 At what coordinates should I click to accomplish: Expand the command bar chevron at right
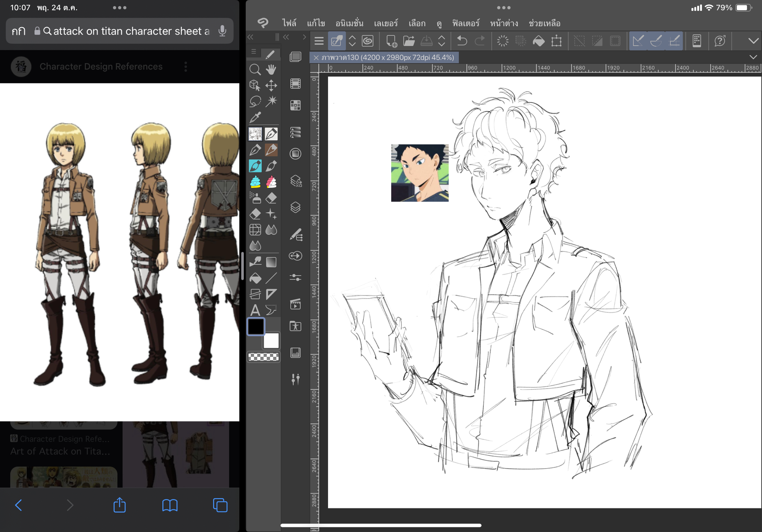coord(753,41)
